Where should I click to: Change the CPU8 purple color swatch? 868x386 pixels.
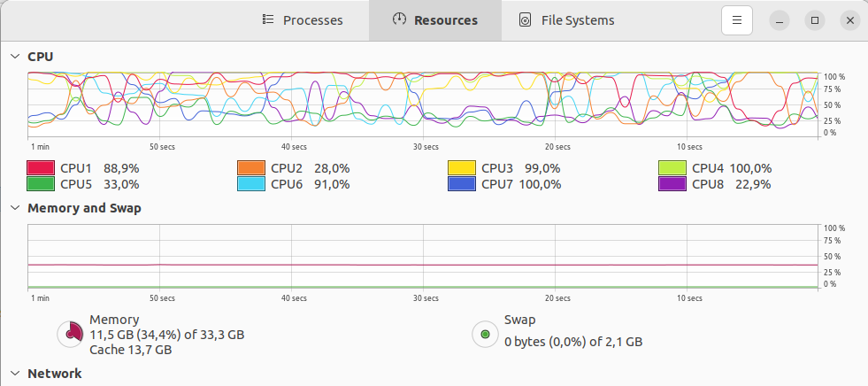coord(672,184)
